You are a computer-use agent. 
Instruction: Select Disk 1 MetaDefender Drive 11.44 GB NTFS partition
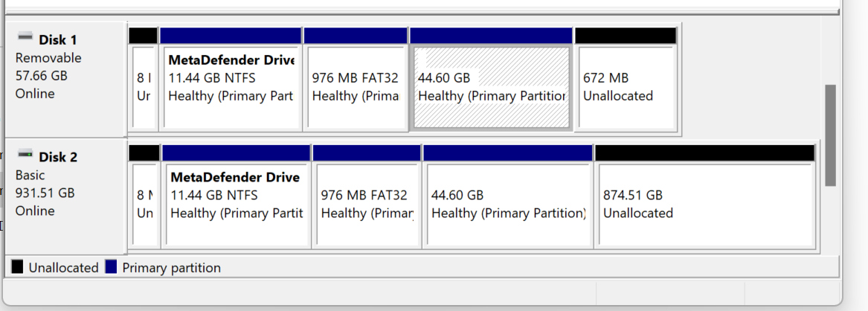[x=231, y=79]
